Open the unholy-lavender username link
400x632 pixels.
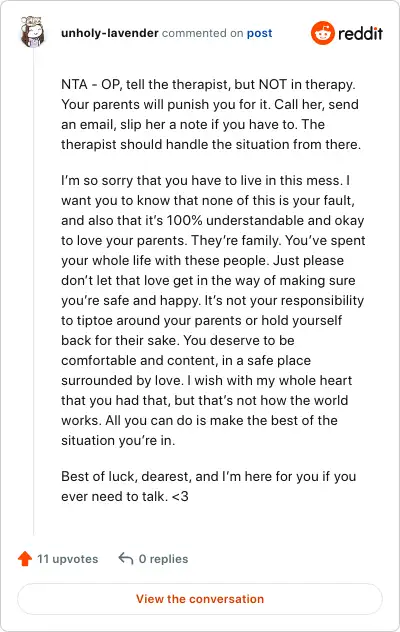click(x=110, y=33)
